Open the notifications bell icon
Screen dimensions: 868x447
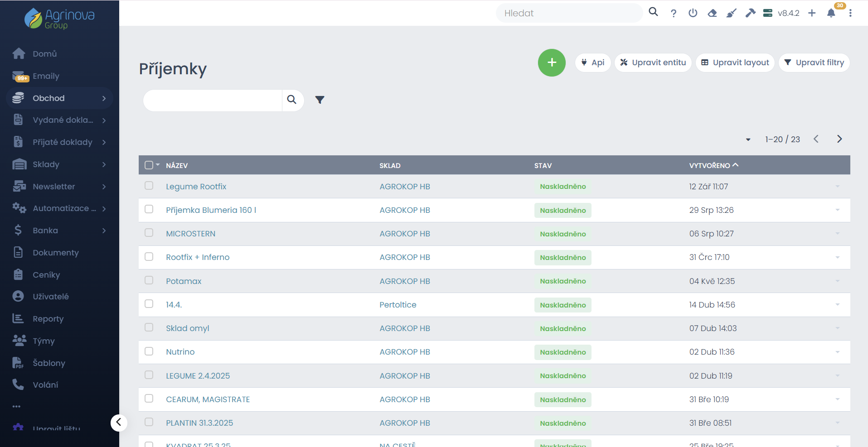tap(831, 13)
